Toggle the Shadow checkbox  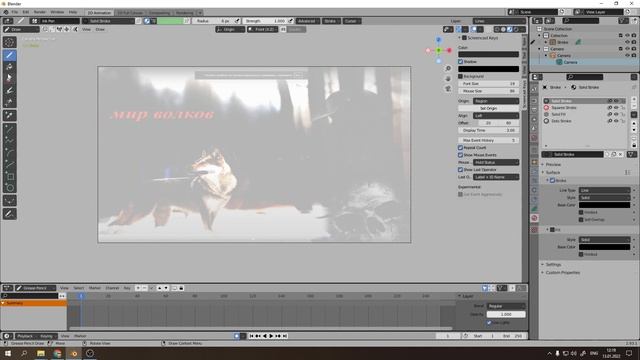coord(460,62)
